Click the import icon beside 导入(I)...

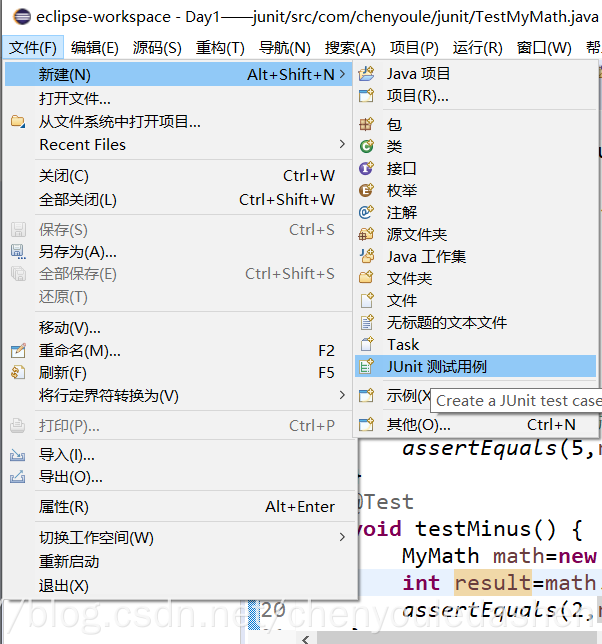click(x=18, y=455)
